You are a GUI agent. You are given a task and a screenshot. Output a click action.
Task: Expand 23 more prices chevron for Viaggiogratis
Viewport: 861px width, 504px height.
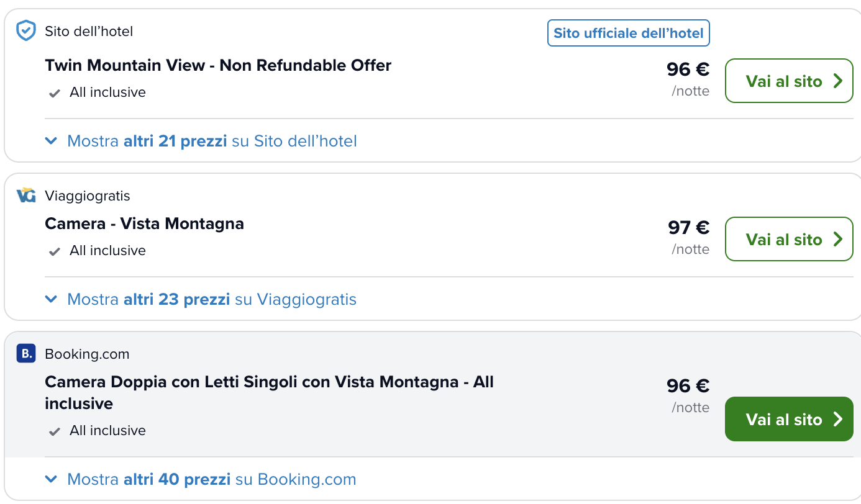tap(51, 299)
